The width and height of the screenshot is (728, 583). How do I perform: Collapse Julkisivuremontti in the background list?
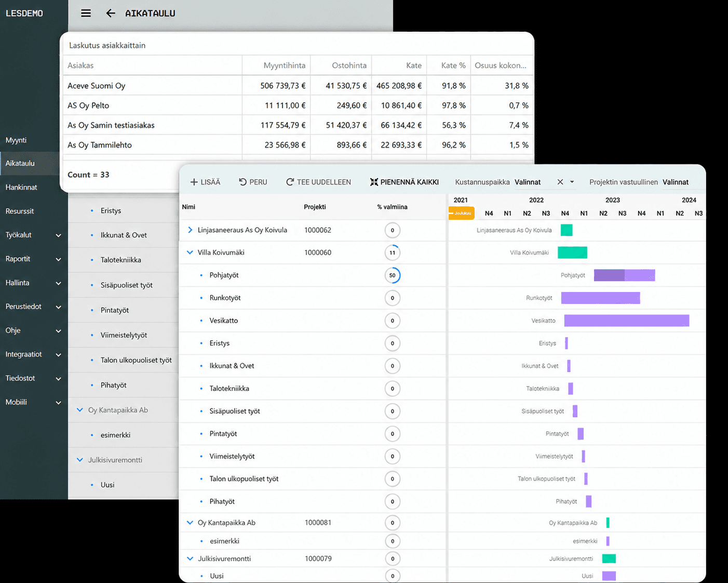pyautogui.click(x=80, y=460)
